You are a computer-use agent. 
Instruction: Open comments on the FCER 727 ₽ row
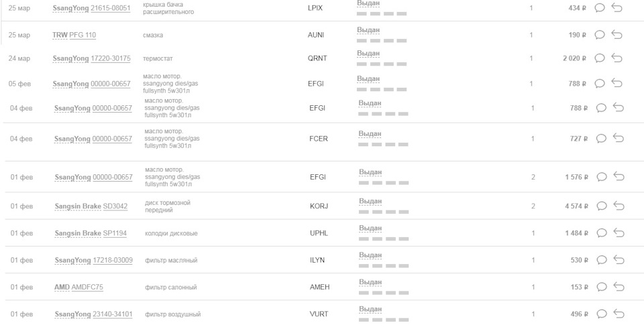[x=602, y=139]
